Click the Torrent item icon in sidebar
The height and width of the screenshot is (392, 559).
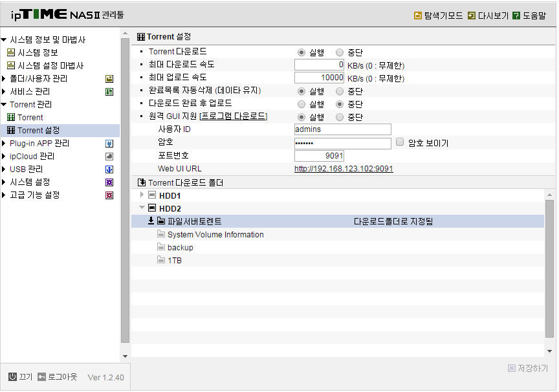(x=11, y=118)
